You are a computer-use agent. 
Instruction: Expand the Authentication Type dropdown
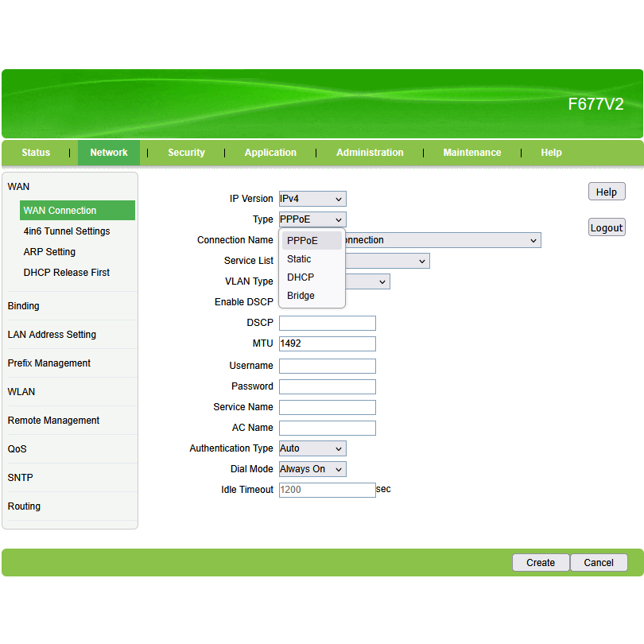[312, 448]
